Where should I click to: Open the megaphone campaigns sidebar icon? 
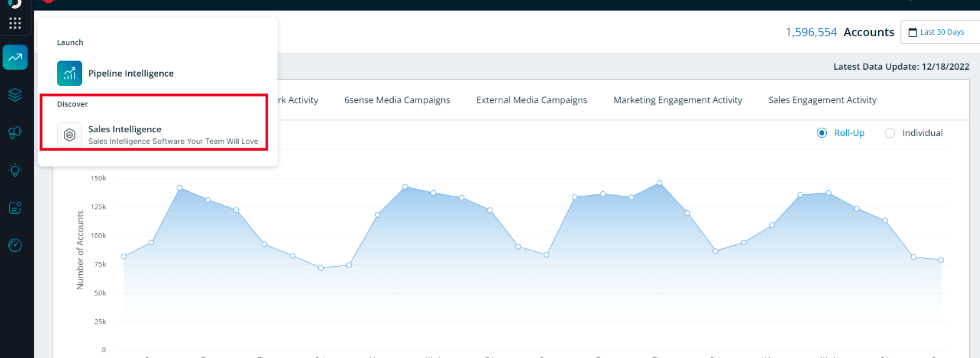pos(15,132)
